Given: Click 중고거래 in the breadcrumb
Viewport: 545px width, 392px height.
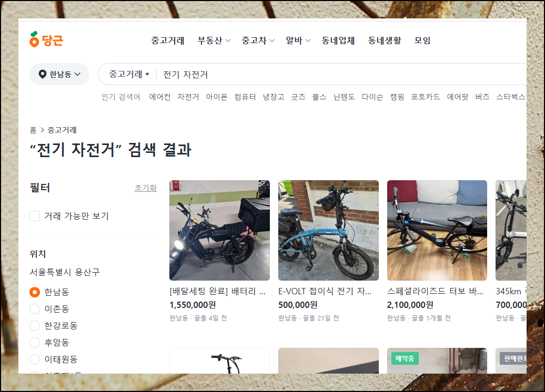Looking at the screenshot, I should tap(62, 130).
